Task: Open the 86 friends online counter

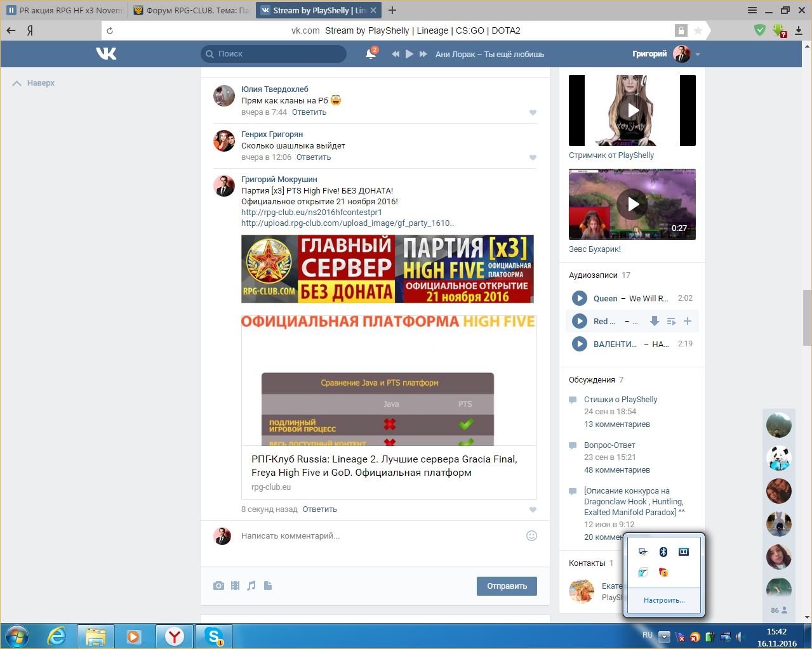Action: (x=779, y=610)
